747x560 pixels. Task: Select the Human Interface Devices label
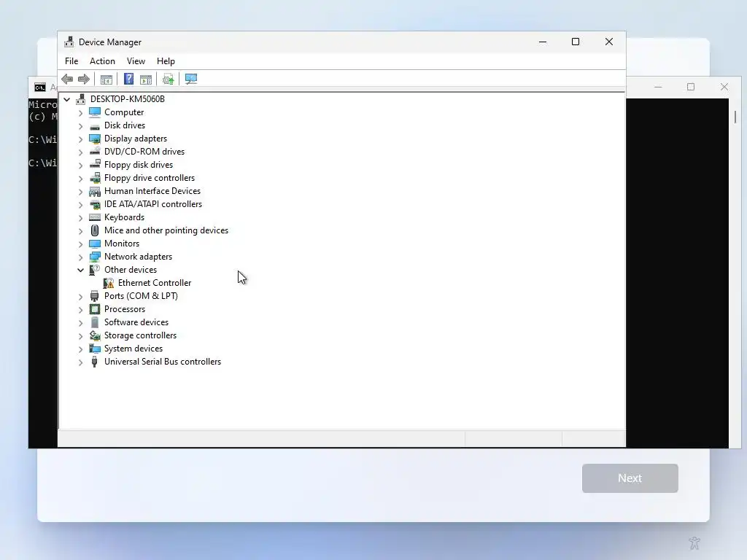(152, 191)
